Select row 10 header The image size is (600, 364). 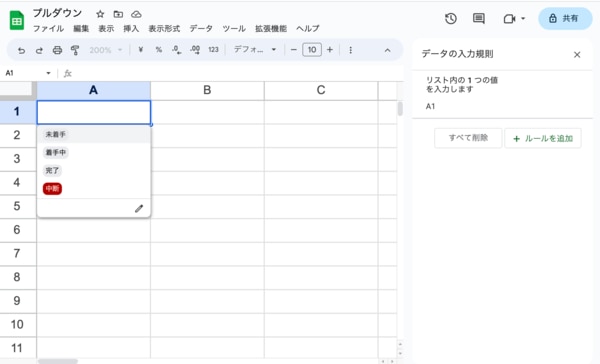(x=18, y=325)
